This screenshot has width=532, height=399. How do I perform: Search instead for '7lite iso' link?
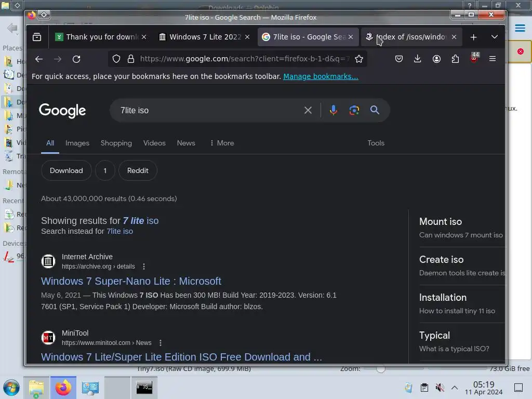point(120,231)
